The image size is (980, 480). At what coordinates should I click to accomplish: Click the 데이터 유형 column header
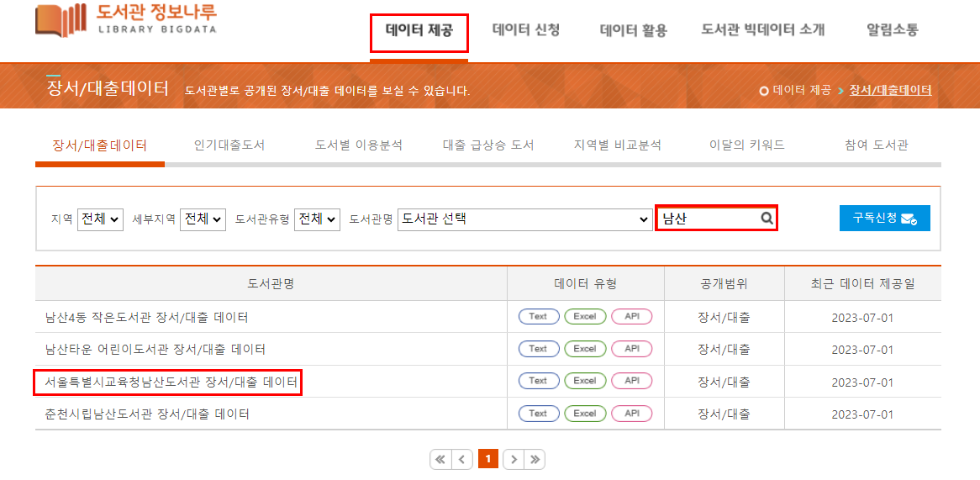click(x=585, y=284)
